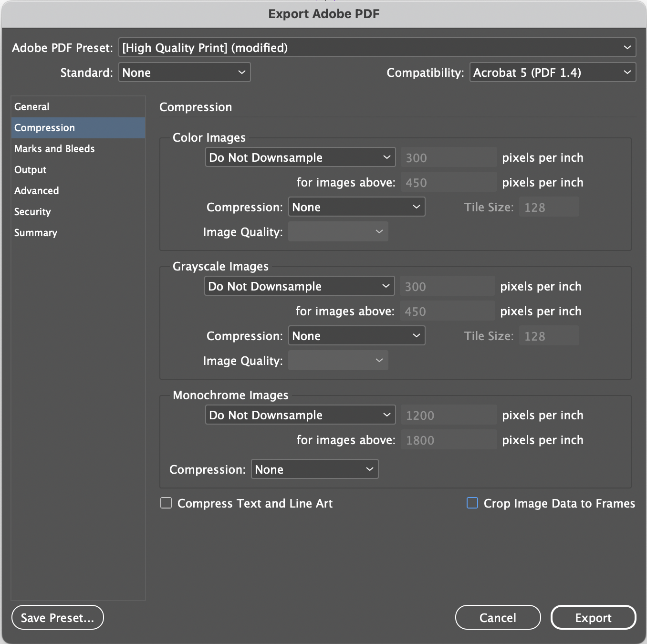This screenshot has width=647, height=644.
Task: Open Color Images Compression dropdown
Action: click(356, 207)
